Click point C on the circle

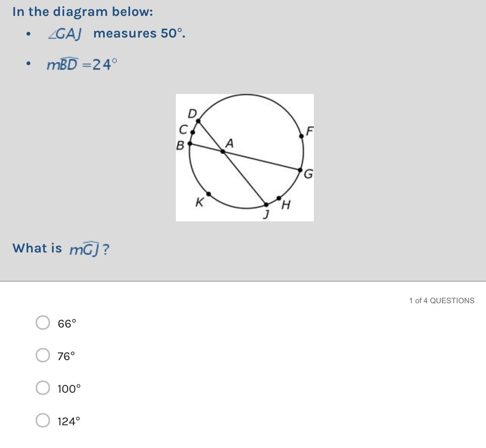pyautogui.click(x=193, y=132)
